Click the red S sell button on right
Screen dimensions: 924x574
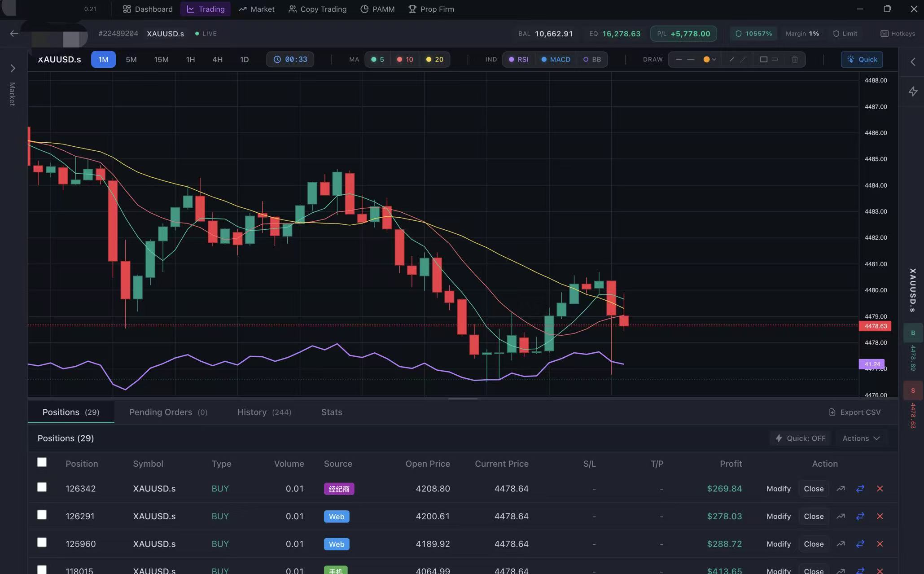[x=913, y=390]
